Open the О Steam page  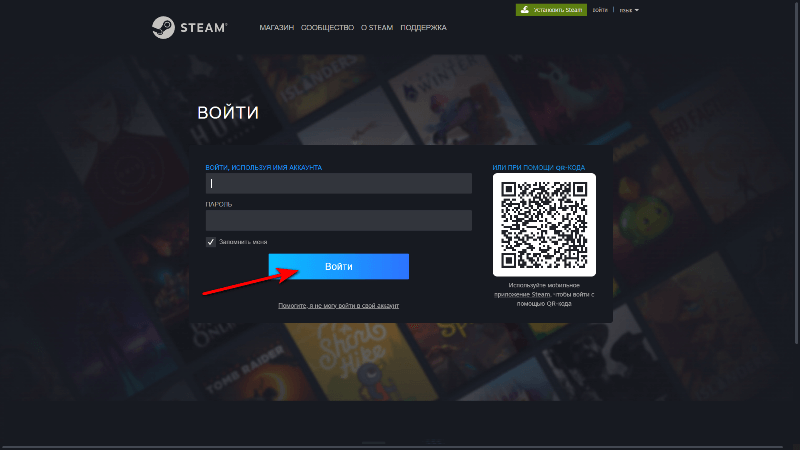click(x=377, y=28)
